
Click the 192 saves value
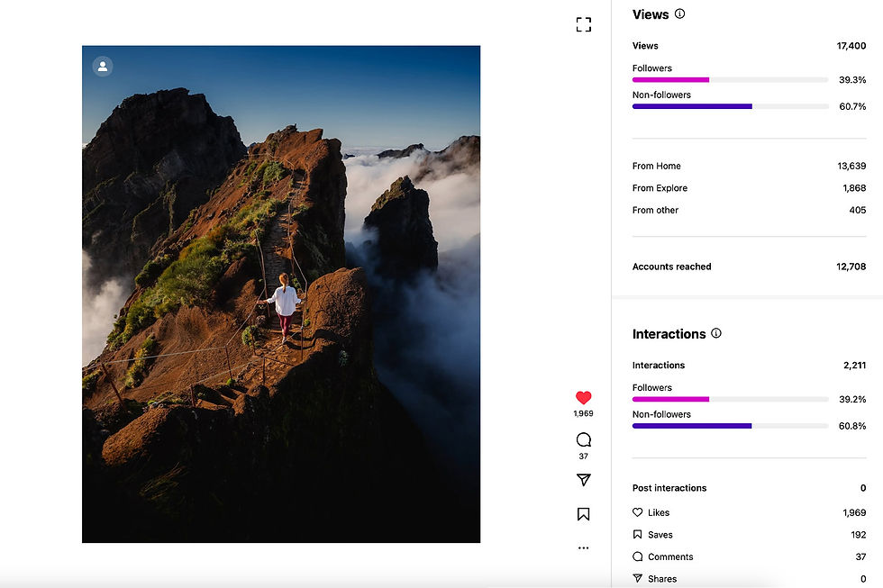[858, 535]
